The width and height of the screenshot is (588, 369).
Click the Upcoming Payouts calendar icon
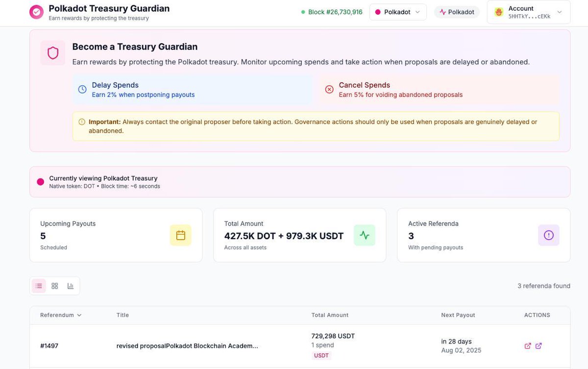point(181,235)
